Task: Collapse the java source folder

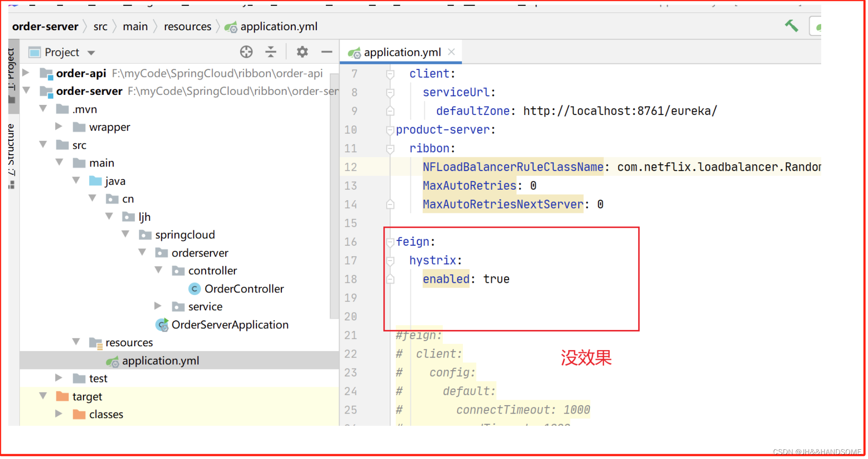Action: pyautogui.click(x=76, y=180)
